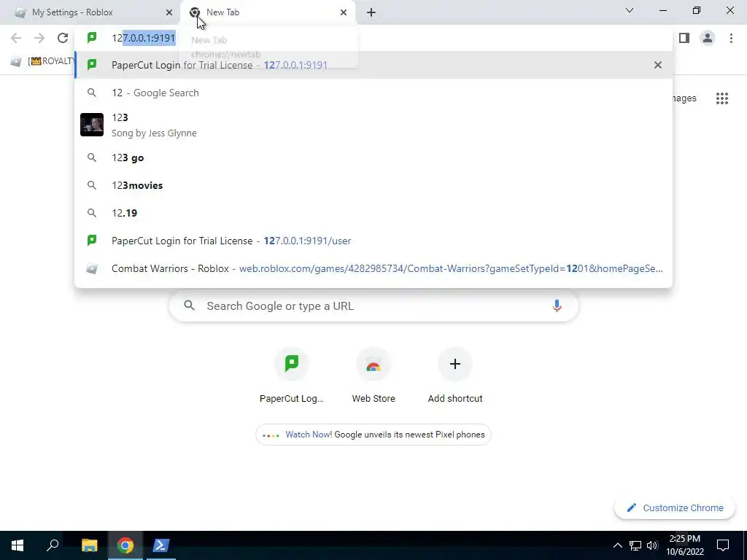Open the network status tray icon

click(x=635, y=545)
